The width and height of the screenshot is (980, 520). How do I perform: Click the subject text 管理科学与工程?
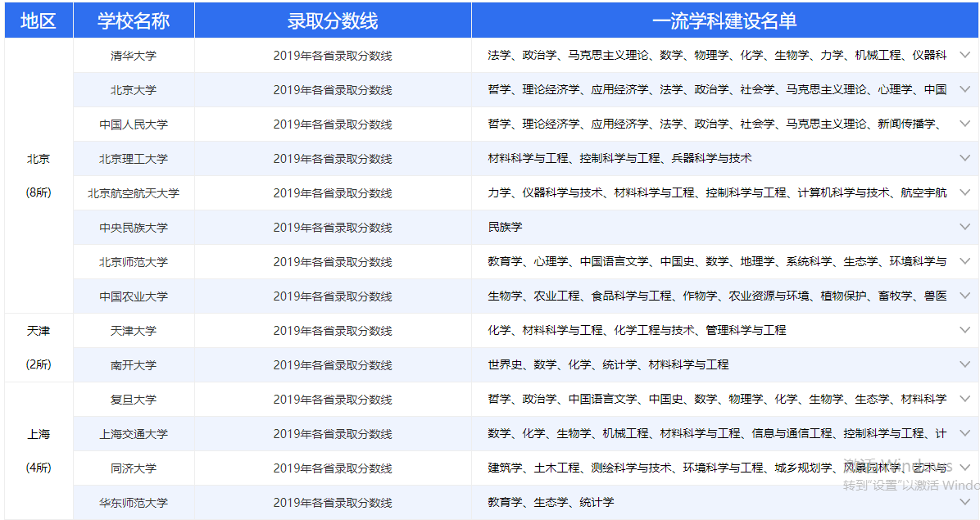pos(746,329)
